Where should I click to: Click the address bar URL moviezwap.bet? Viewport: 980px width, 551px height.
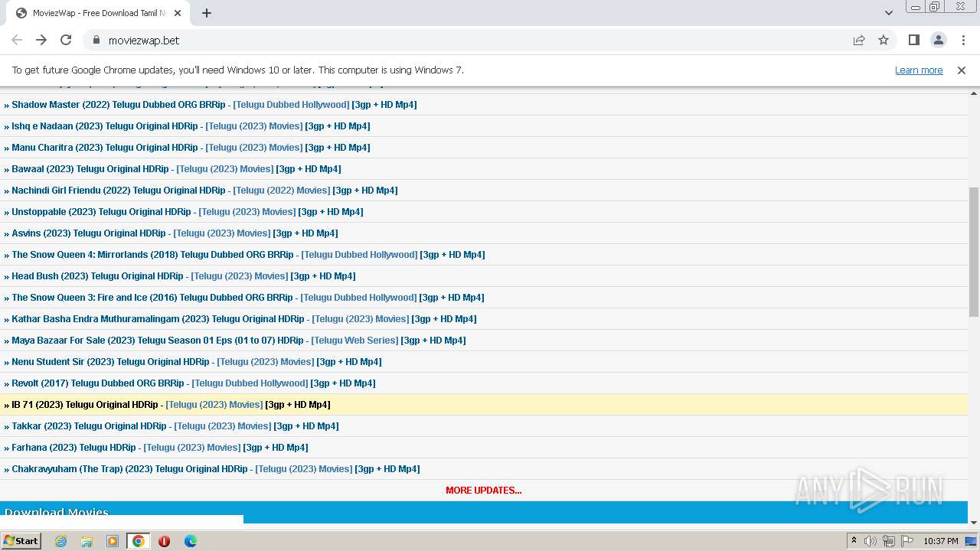coord(144,40)
